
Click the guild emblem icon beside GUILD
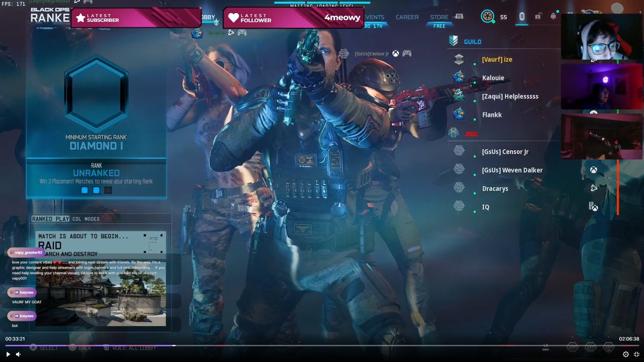(x=453, y=41)
